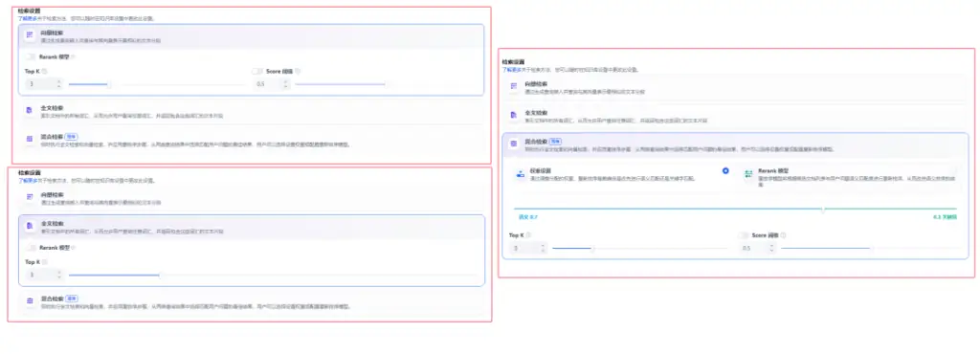The width and height of the screenshot is (980, 354).
Task: Focus Top K value field in right panel
Action: tap(528, 248)
